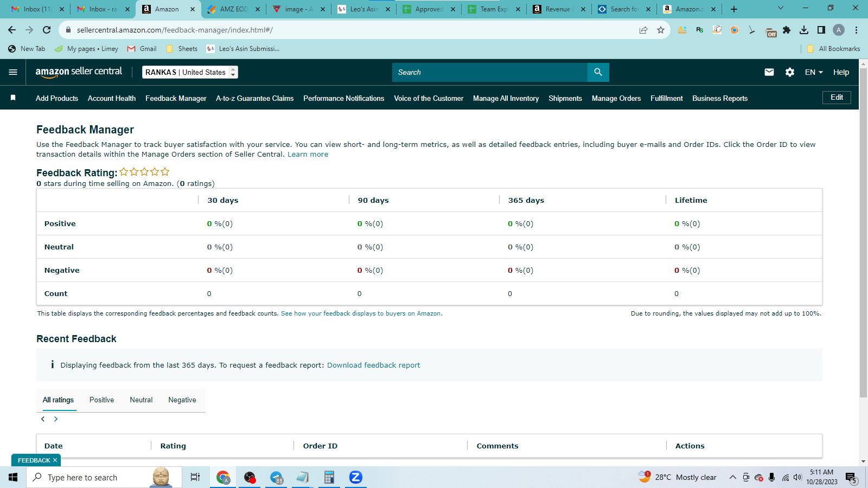Show hidden system tray icons
Viewport: 868px width, 488px height.
pos(732,478)
